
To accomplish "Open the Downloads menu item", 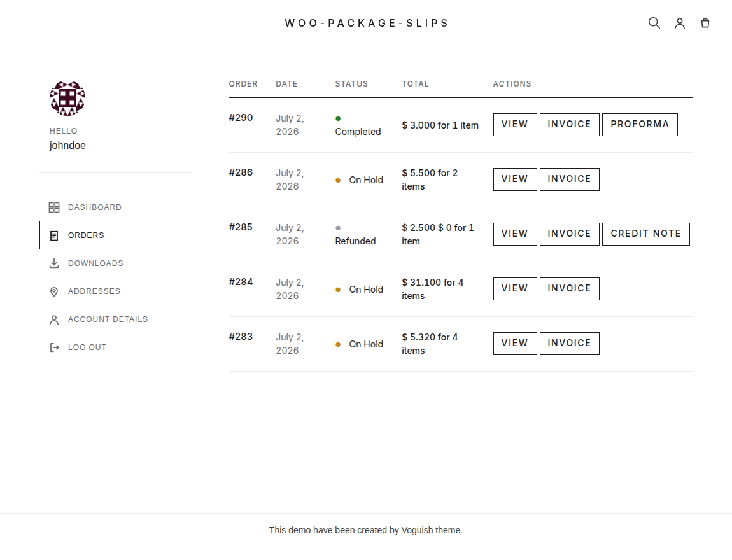I will coord(95,263).
